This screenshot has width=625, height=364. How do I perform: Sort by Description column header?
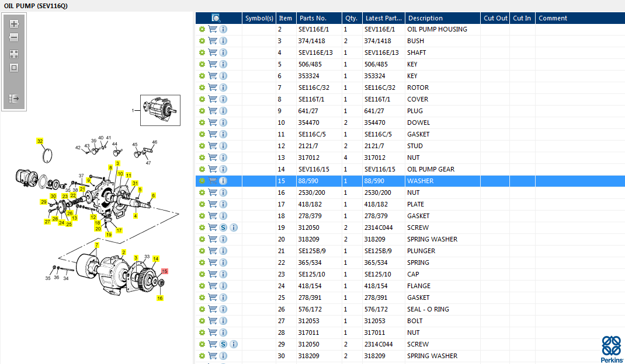click(442, 18)
